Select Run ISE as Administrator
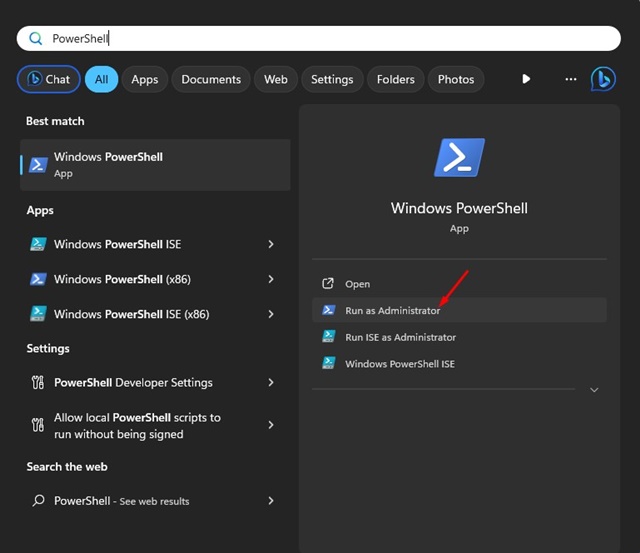640x553 pixels. click(x=400, y=337)
